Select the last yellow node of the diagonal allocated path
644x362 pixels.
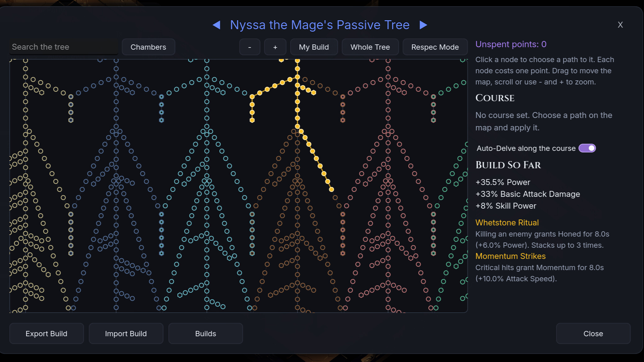point(331,189)
